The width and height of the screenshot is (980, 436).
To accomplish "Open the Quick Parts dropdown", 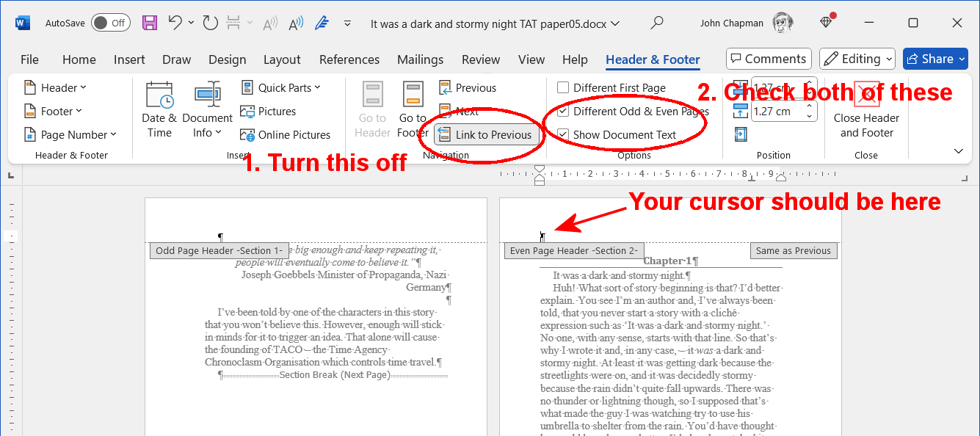I will [282, 88].
